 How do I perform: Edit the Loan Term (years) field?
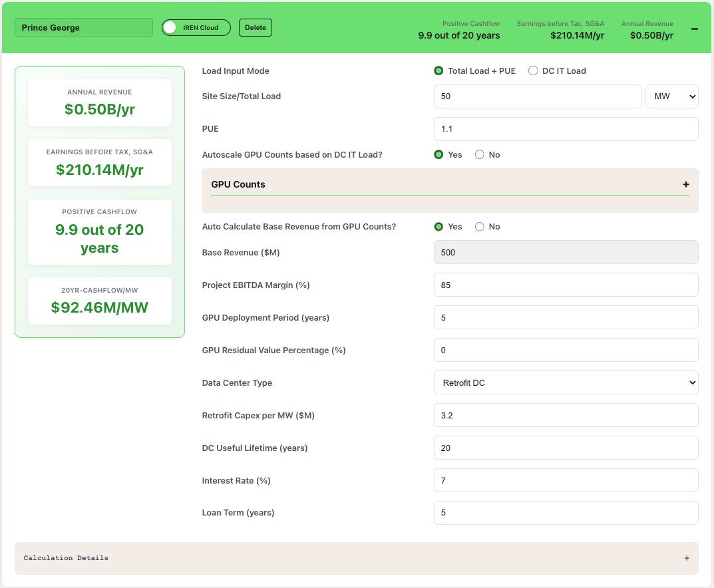coord(566,513)
